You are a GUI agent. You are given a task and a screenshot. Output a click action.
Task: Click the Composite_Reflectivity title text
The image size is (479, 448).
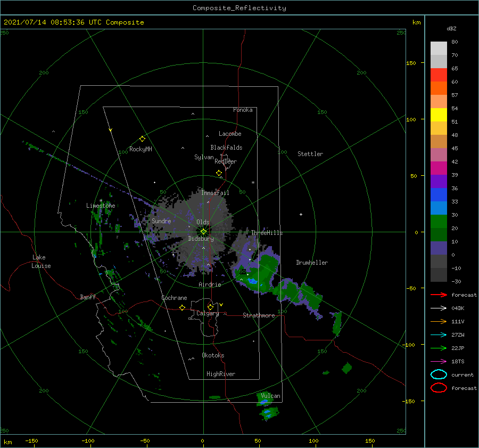239,8
